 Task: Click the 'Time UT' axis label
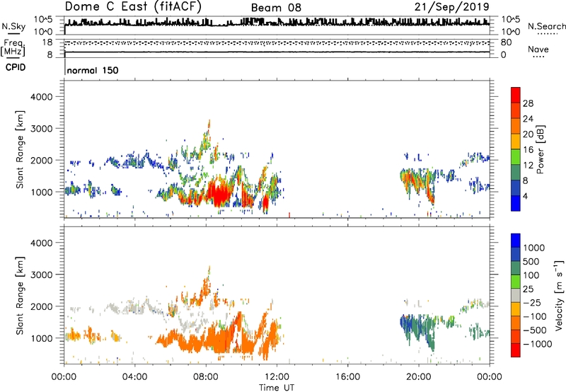coord(277,388)
